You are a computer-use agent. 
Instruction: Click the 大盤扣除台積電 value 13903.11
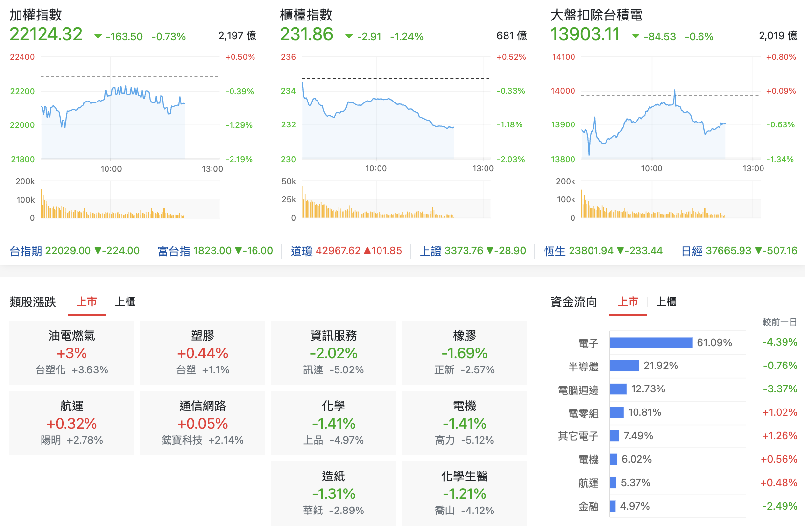click(585, 34)
